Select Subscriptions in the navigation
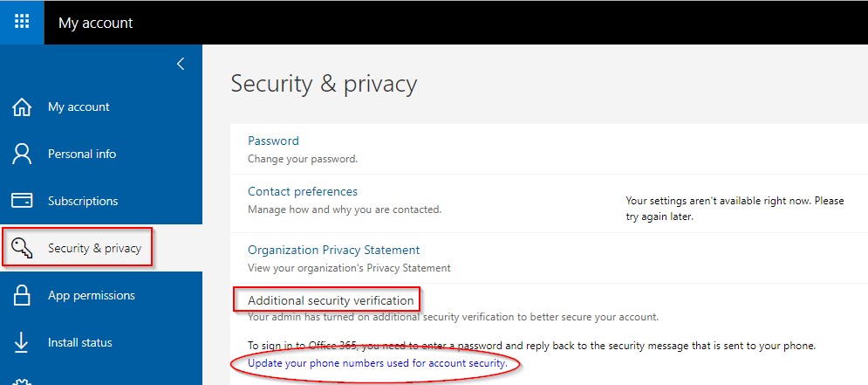Viewport: 868px width, 385px height. coord(83,201)
